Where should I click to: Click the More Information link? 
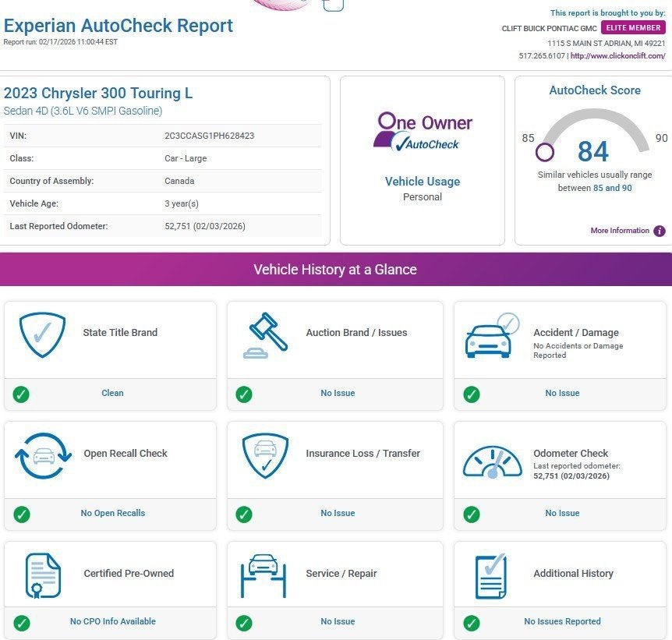(x=620, y=231)
